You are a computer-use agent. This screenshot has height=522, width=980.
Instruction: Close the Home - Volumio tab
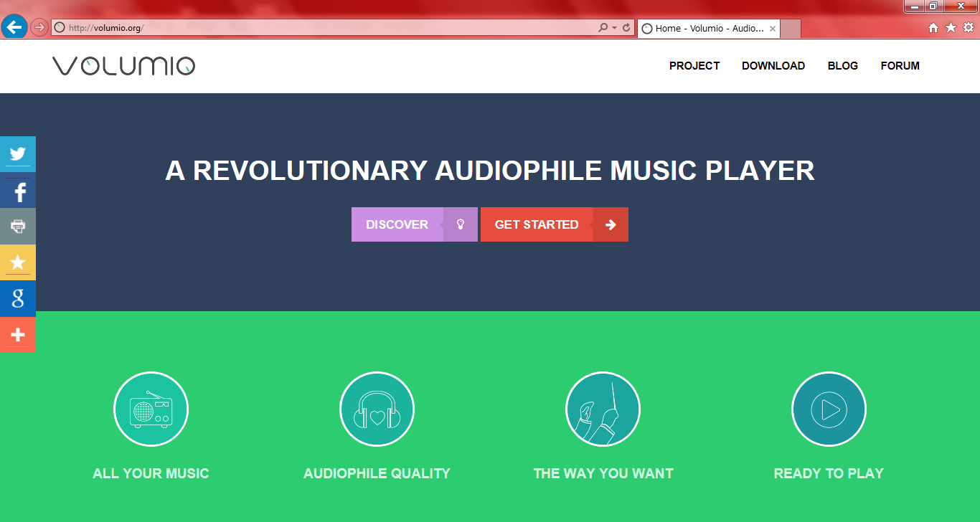point(772,29)
